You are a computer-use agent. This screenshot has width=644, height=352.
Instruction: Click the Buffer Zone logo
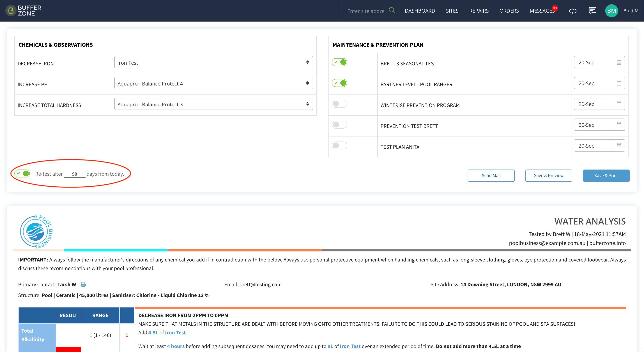(x=24, y=11)
